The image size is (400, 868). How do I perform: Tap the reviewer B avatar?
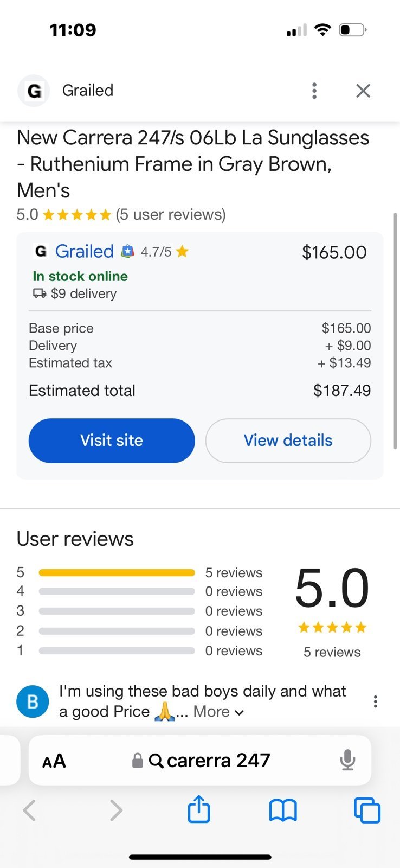(x=33, y=701)
